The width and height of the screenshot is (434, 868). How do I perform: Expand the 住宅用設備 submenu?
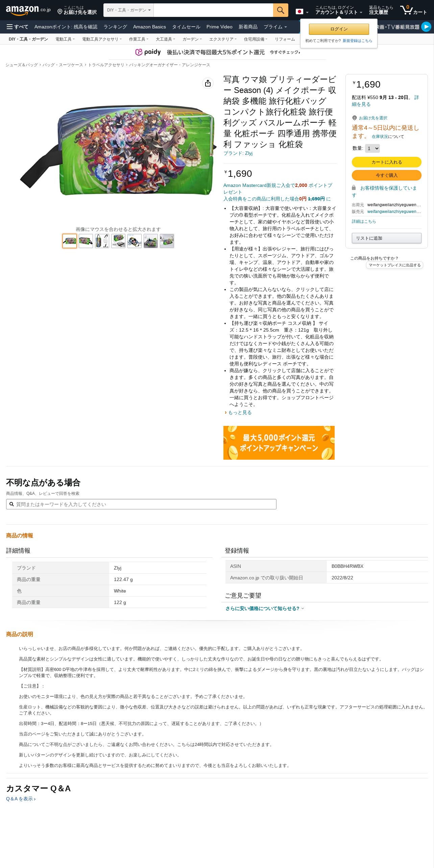(x=256, y=39)
